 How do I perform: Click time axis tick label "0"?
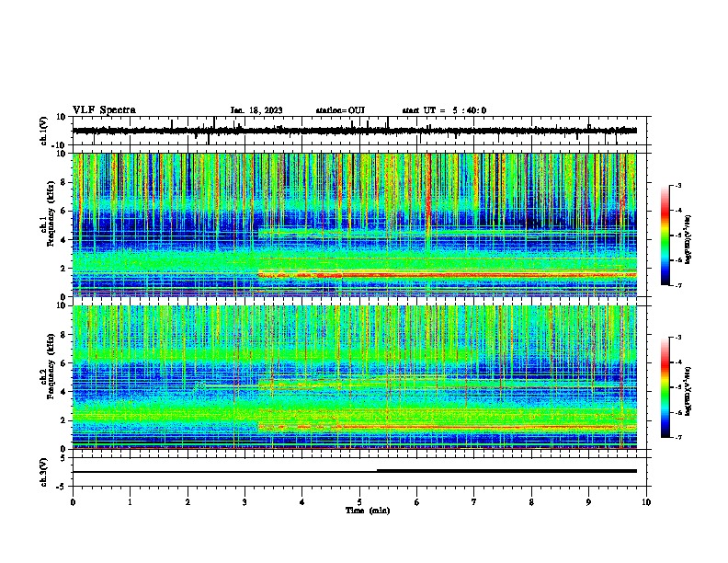tap(73, 502)
